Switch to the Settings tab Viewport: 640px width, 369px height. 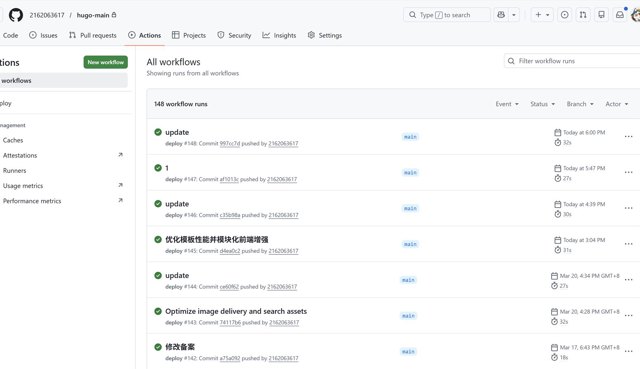pos(325,36)
